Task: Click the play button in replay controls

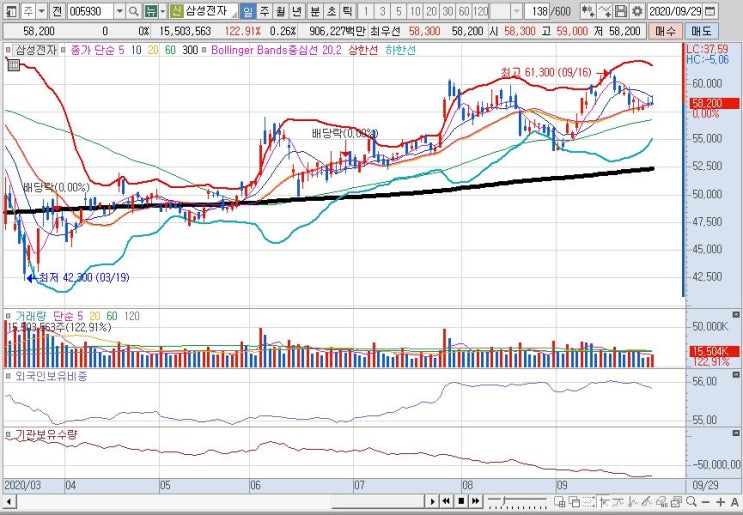Action: click(x=432, y=501)
